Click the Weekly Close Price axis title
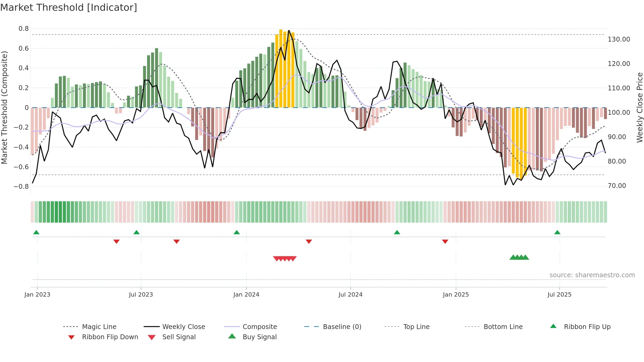 click(x=640, y=108)
